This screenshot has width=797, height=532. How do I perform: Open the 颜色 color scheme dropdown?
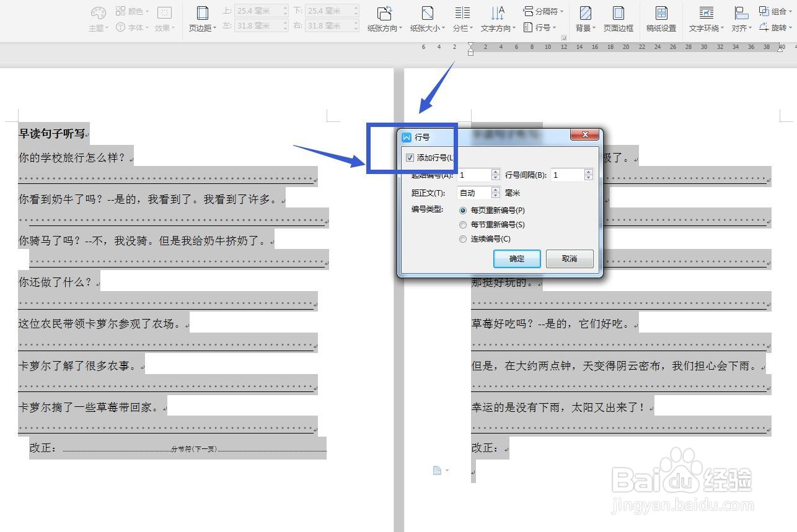point(131,11)
